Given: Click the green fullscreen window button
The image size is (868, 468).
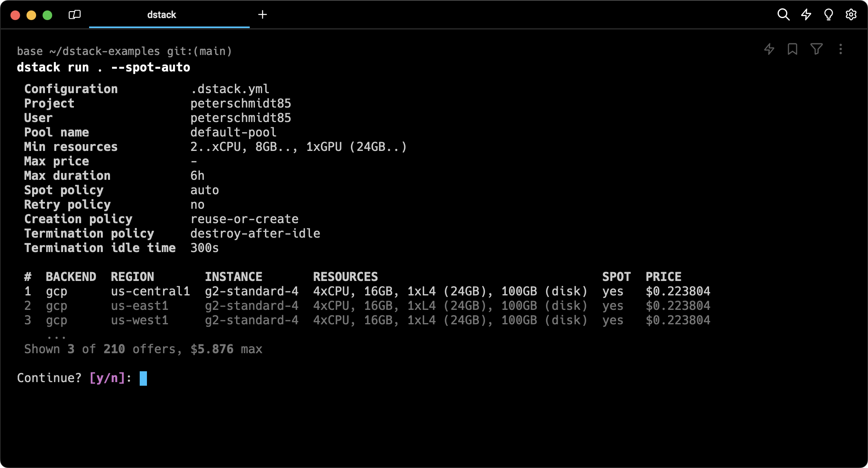Looking at the screenshot, I should point(47,15).
